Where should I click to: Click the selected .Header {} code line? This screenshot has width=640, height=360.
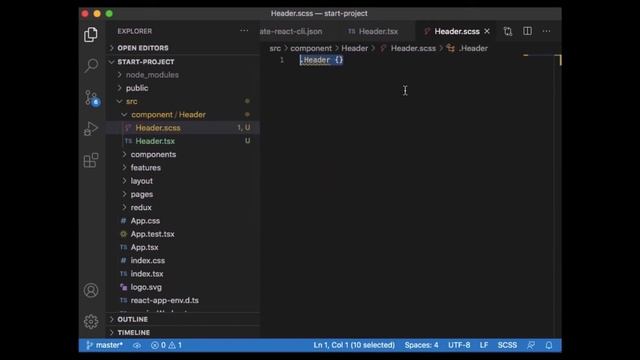point(322,60)
